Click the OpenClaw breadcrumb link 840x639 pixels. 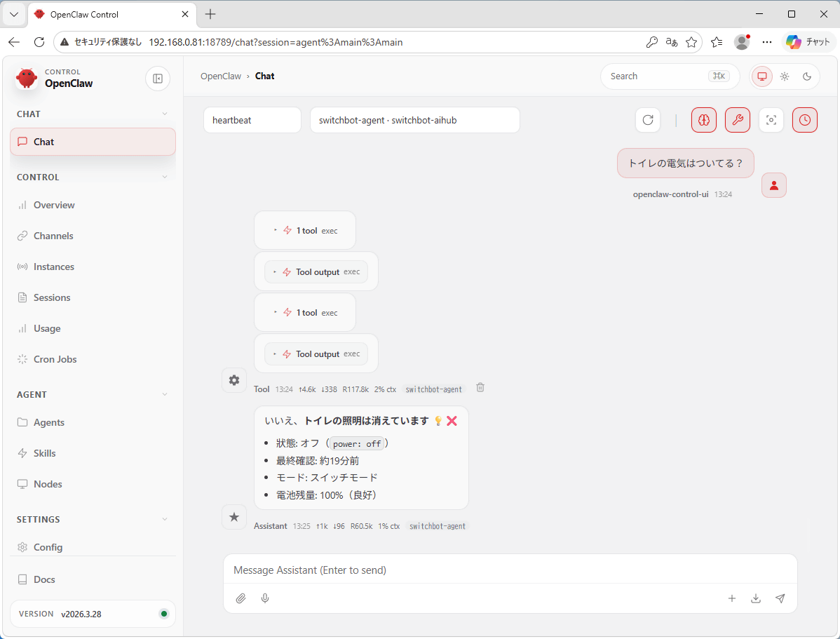pos(221,76)
